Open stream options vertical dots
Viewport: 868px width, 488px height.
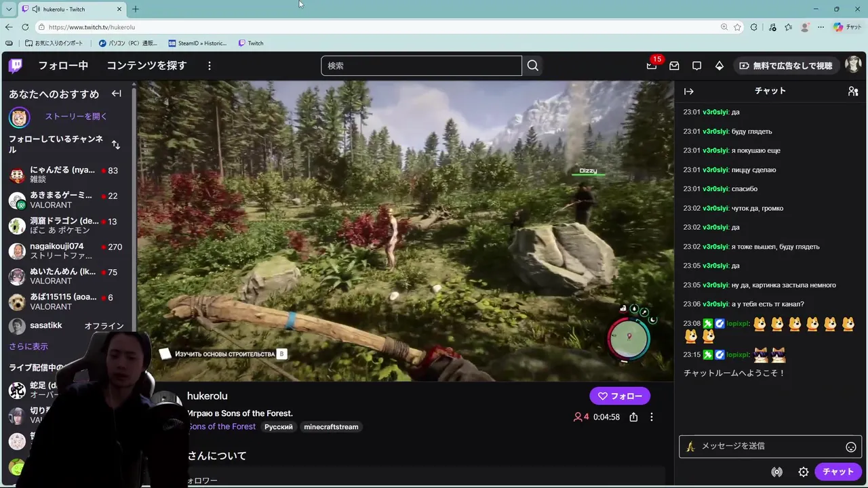pyautogui.click(x=652, y=417)
